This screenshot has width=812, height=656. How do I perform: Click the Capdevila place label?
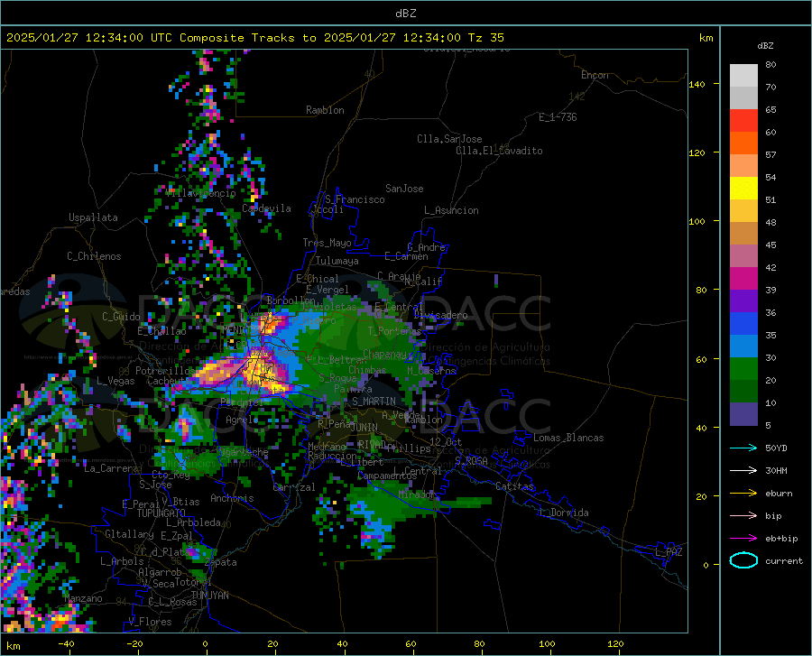(266, 208)
